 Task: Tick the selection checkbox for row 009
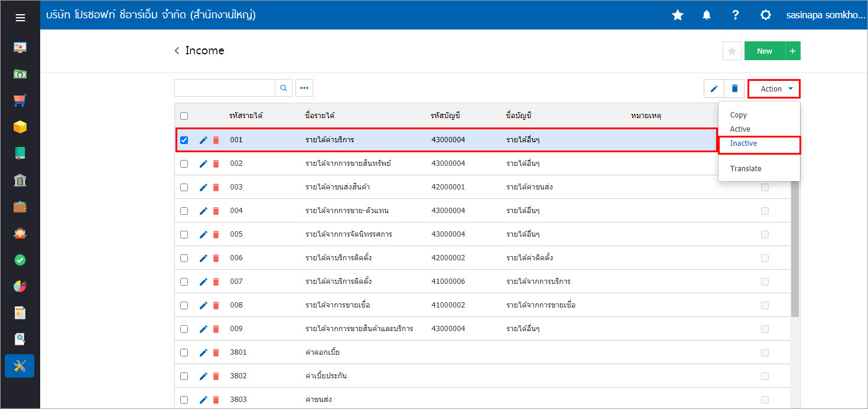point(184,329)
